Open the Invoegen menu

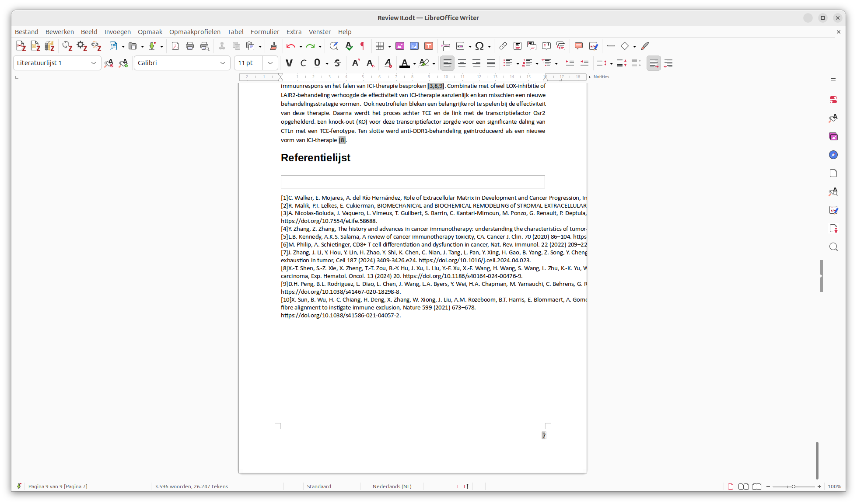(117, 32)
